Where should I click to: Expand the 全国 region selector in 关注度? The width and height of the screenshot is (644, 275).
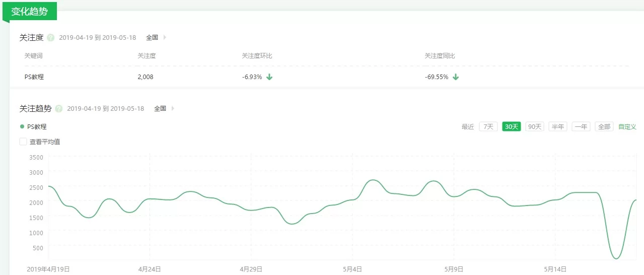[x=156, y=37]
